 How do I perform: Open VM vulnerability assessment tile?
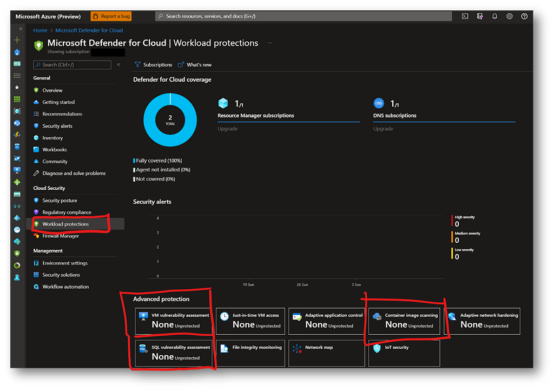point(174,321)
